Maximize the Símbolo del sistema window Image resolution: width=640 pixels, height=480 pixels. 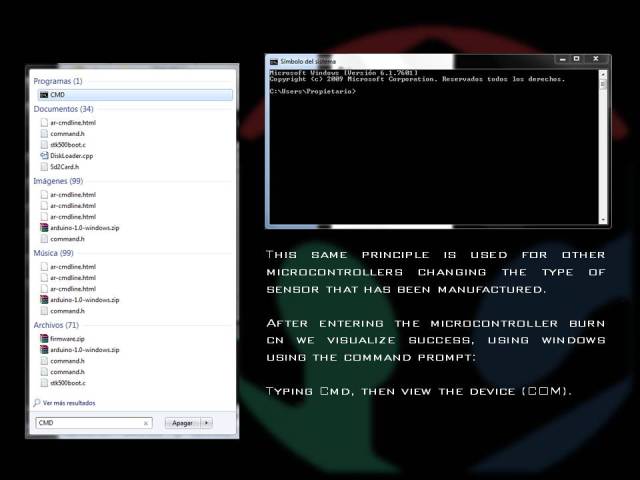(x=576, y=59)
